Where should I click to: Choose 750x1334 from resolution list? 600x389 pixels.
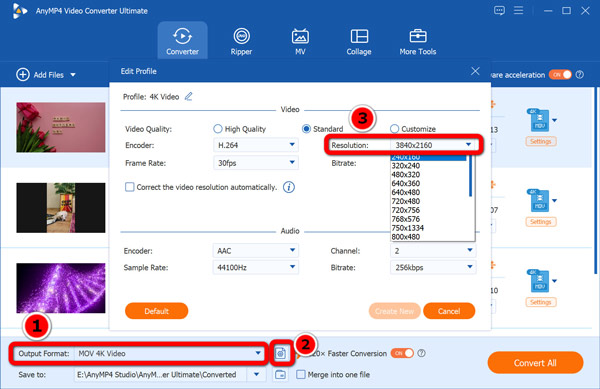[x=408, y=228]
